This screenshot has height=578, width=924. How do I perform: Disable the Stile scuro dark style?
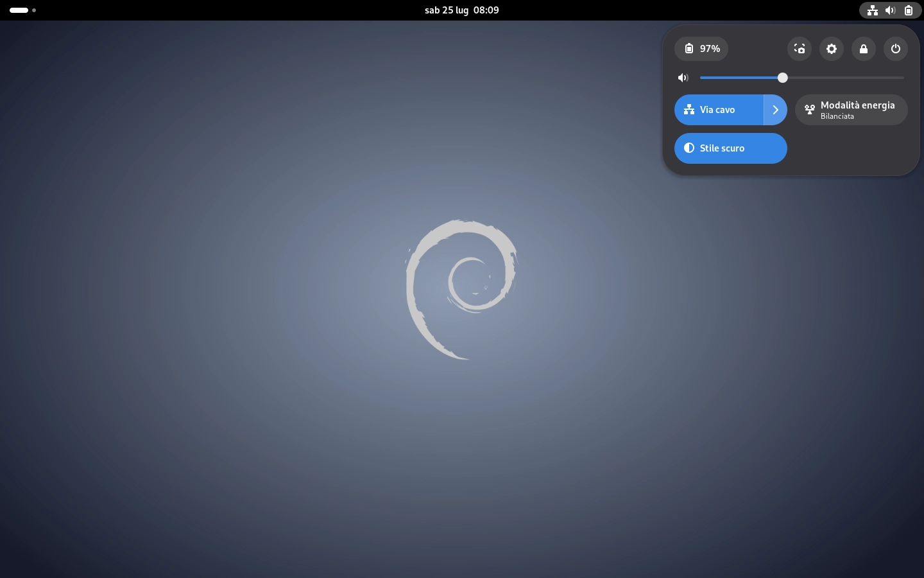tap(731, 148)
